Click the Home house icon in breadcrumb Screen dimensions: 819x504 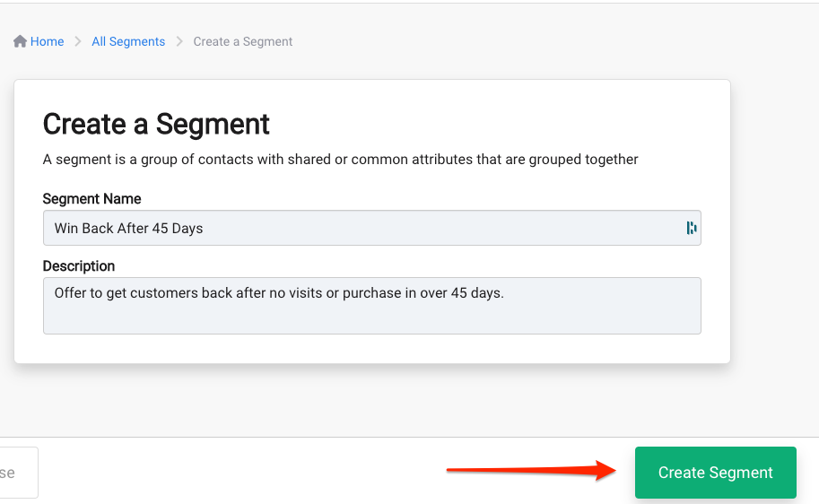pyautogui.click(x=20, y=41)
